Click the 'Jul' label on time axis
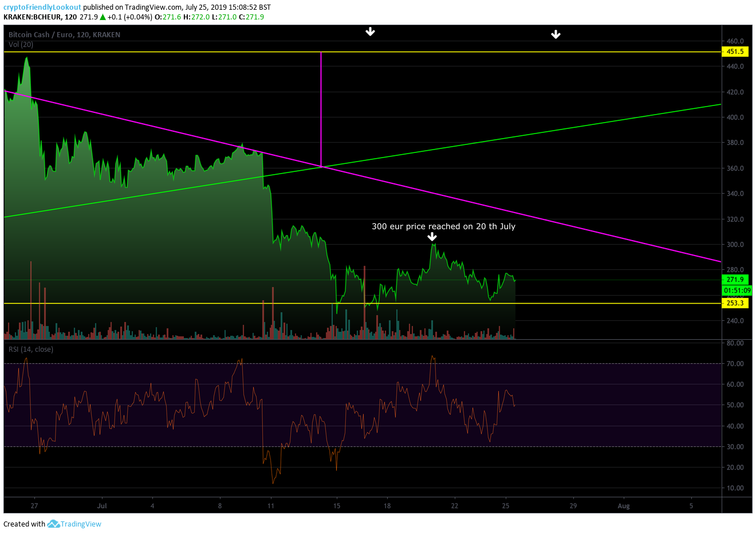 102,506
